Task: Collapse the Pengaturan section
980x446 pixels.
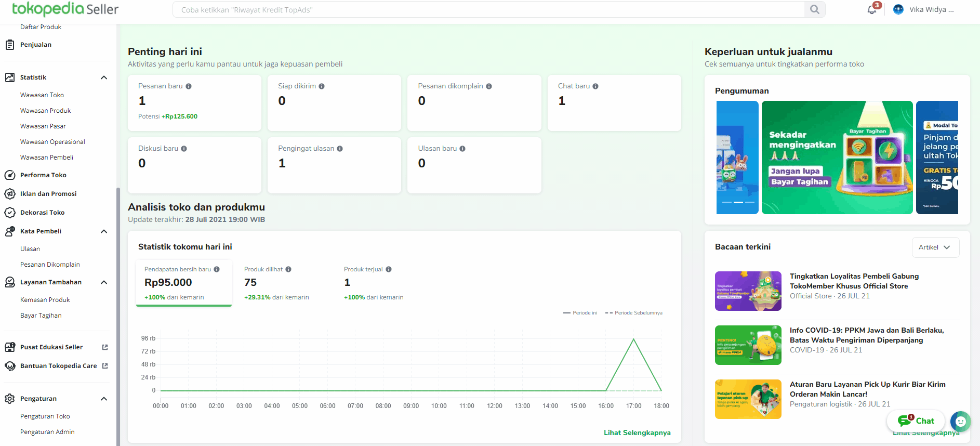Action: (104, 399)
